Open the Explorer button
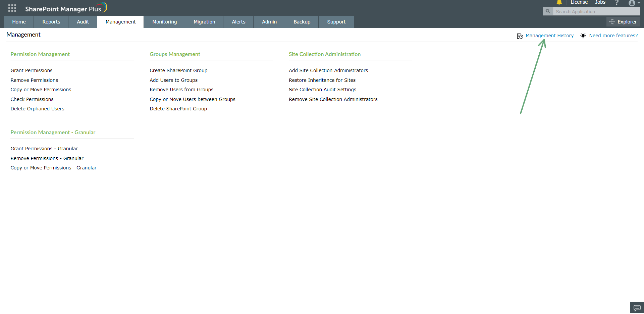Image resolution: width=644 pixels, height=314 pixels. tap(623, 22)
